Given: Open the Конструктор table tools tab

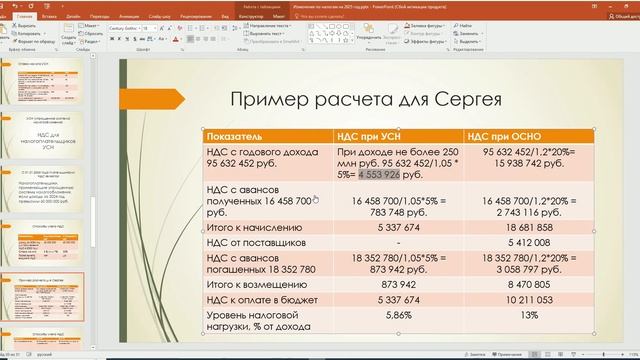Looking at the screenshot, I should click(251, 16).
